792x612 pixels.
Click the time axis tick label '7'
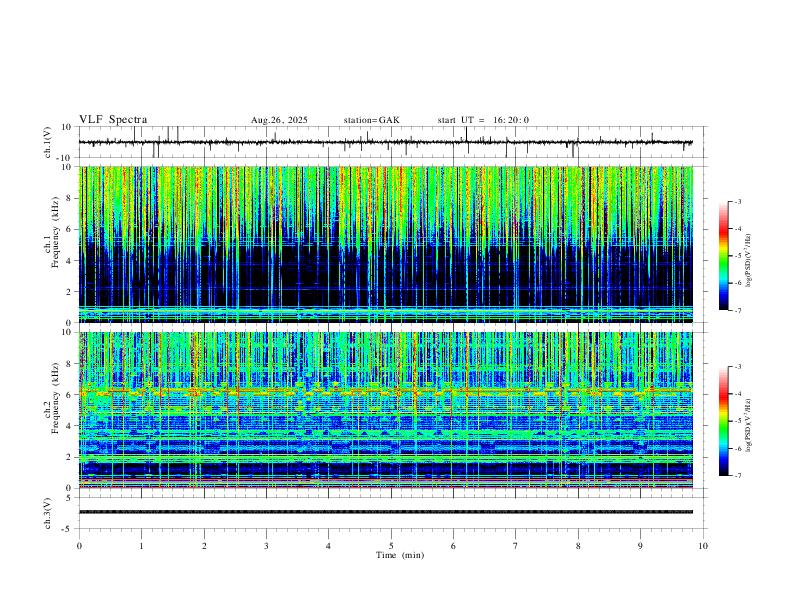click(516, 546)
